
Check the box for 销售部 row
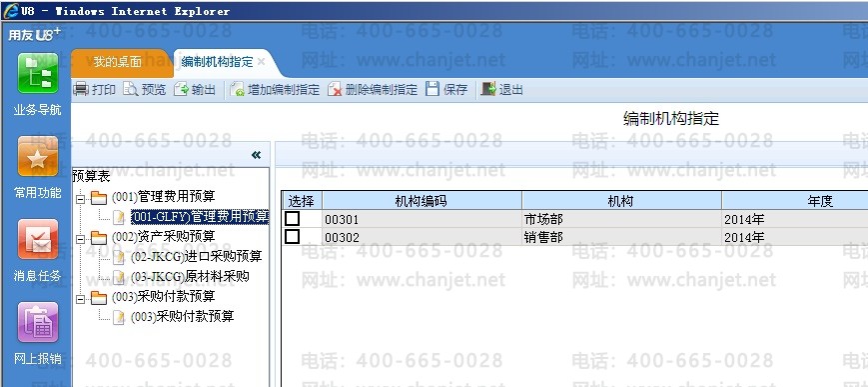pyautogui.click(x=293, y=237)
